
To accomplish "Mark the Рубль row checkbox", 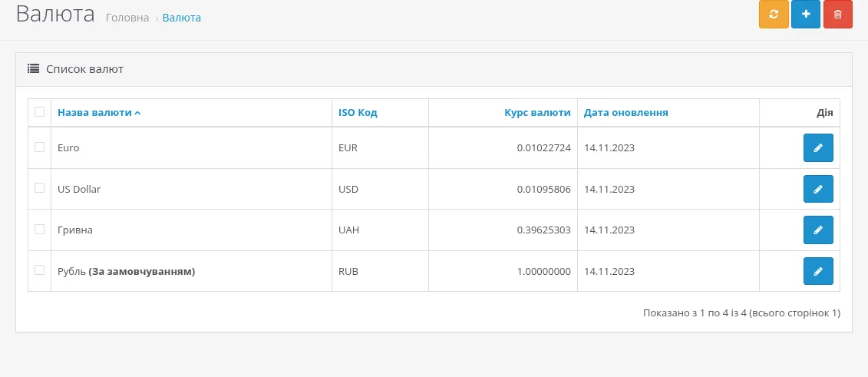I will (x=39, y=270).
